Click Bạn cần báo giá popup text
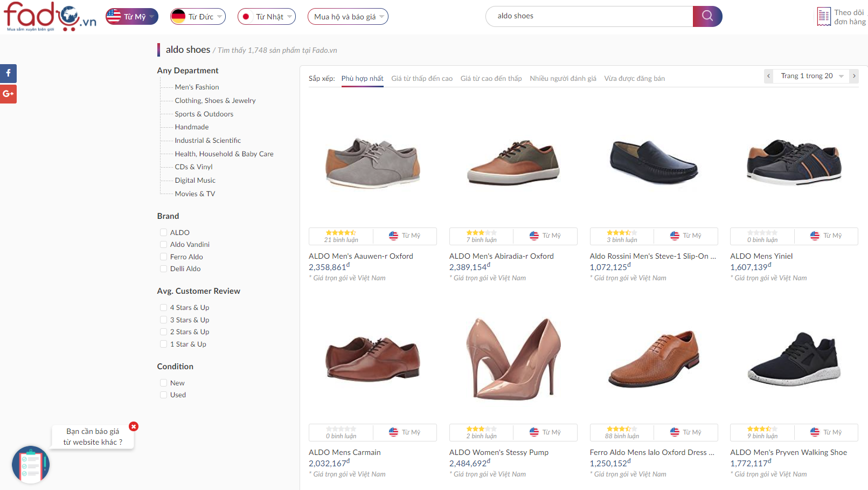This screenshot has height=490, width=868. (93, 437)
